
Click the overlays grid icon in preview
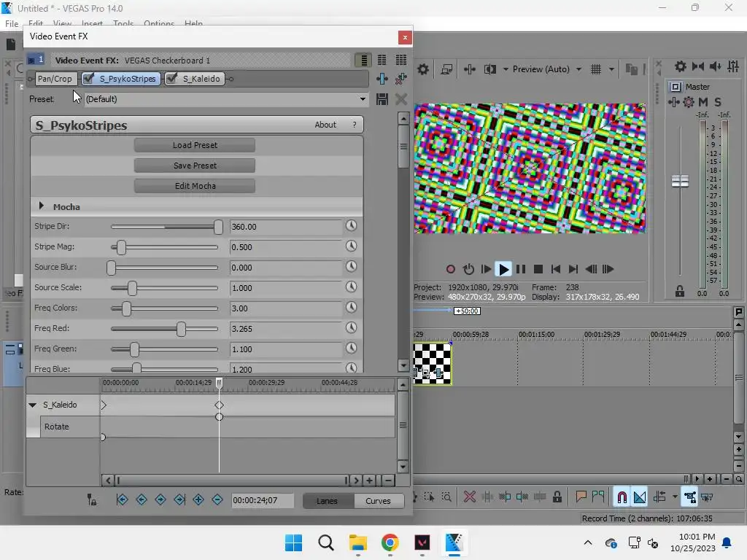click(x=596, y=69)
